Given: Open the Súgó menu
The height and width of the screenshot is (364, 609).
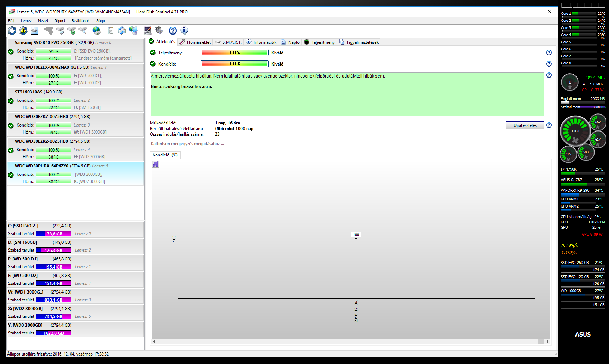Looking at the screenshot, I should tap(101, 21).
